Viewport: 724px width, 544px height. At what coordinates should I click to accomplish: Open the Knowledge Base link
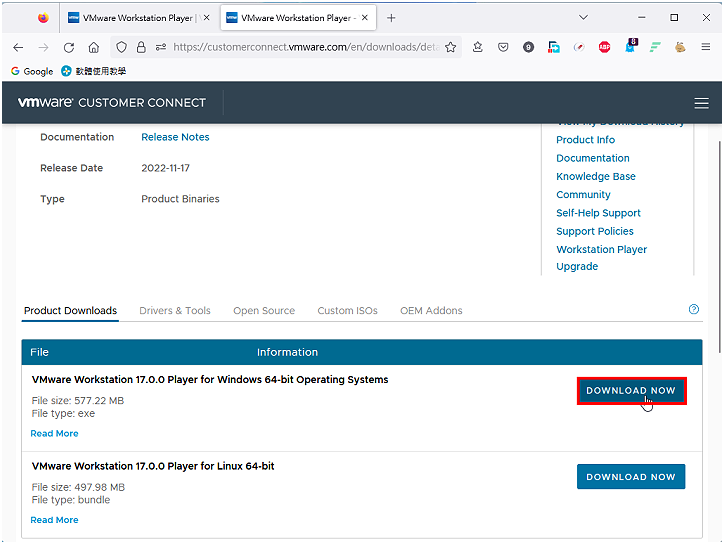click(596, 176)
